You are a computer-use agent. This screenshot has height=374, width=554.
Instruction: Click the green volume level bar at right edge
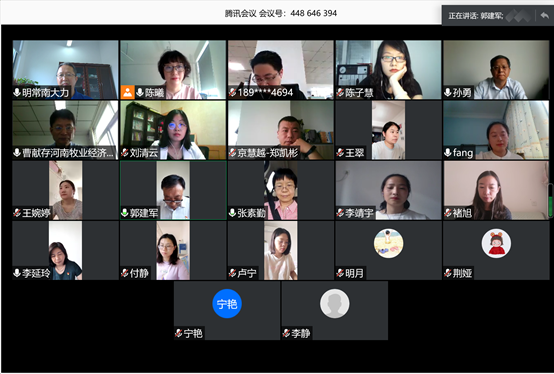[x=550, y=200]
